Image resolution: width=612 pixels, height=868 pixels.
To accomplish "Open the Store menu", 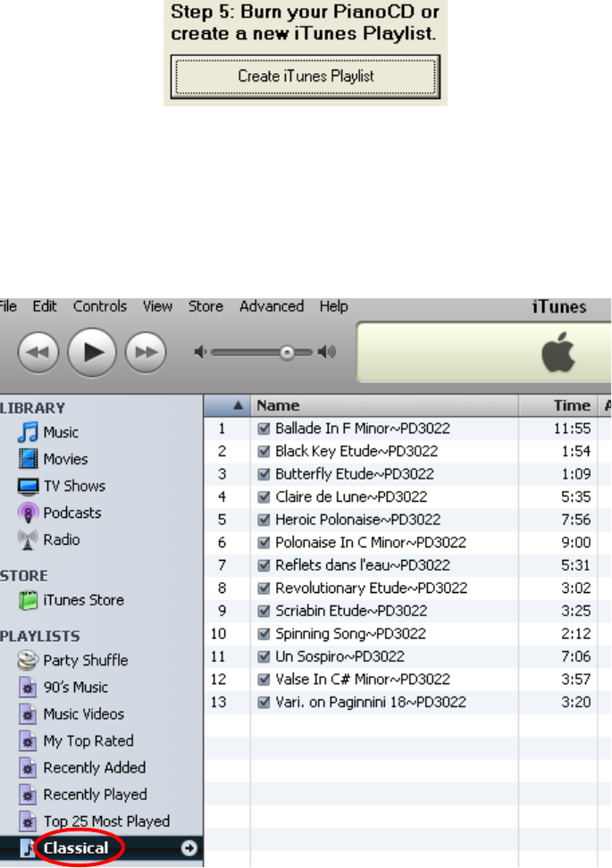I will (x=205, y=306).
